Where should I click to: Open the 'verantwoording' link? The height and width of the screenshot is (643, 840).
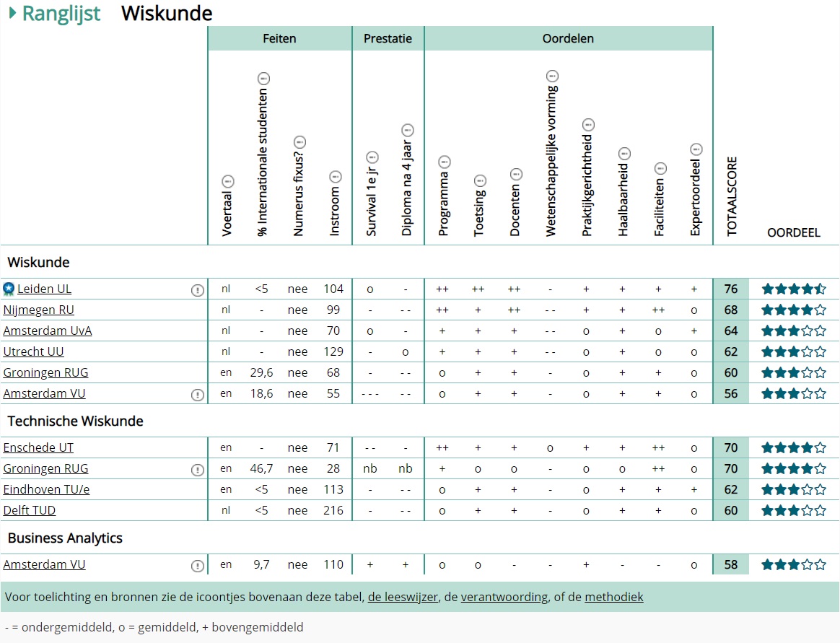click(x=504, y=597)
